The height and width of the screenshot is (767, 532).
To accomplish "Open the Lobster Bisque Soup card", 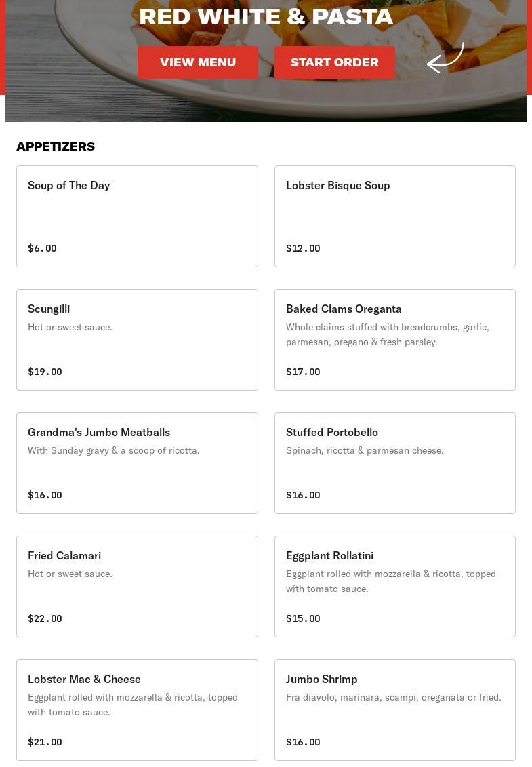I will 394,216.
